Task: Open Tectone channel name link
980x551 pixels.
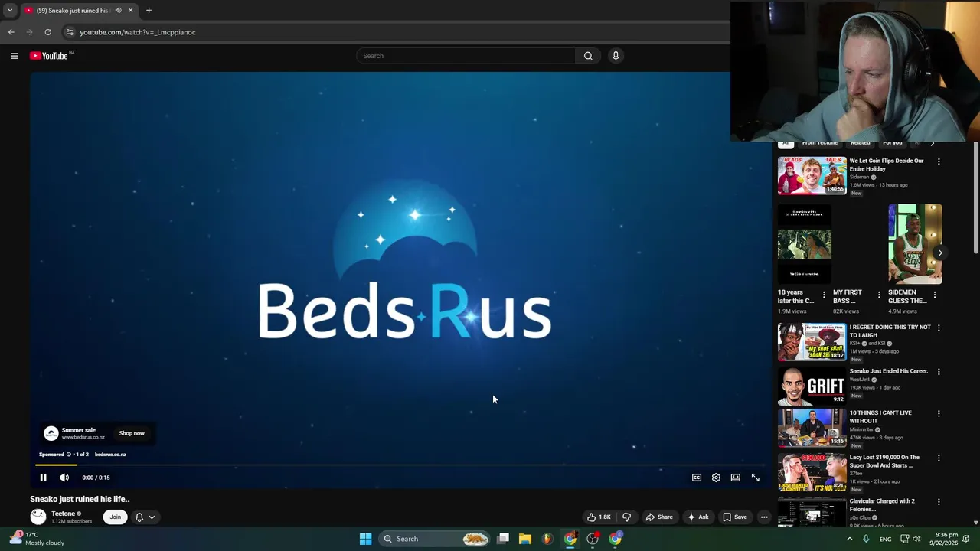Action: [63, 514]
